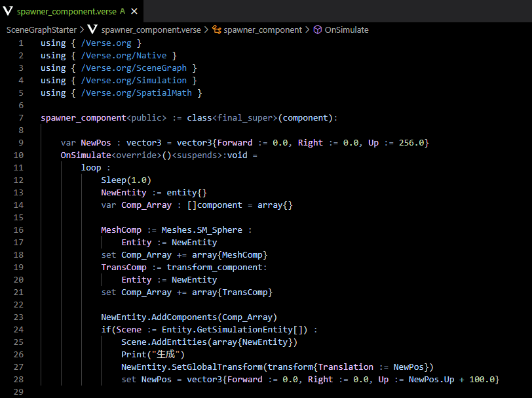Close the spawner_component.verse tab
Viewport: 532px width, 398px height.
click(x=134, y=12)
